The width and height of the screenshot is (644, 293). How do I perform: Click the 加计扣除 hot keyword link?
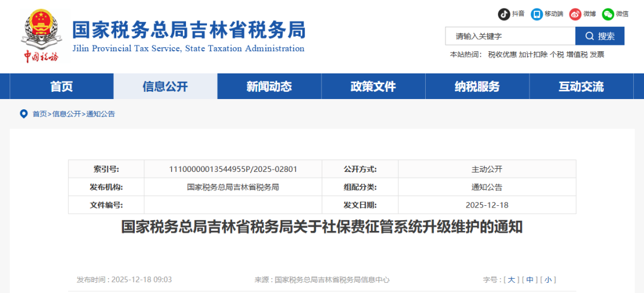point(532,54)
